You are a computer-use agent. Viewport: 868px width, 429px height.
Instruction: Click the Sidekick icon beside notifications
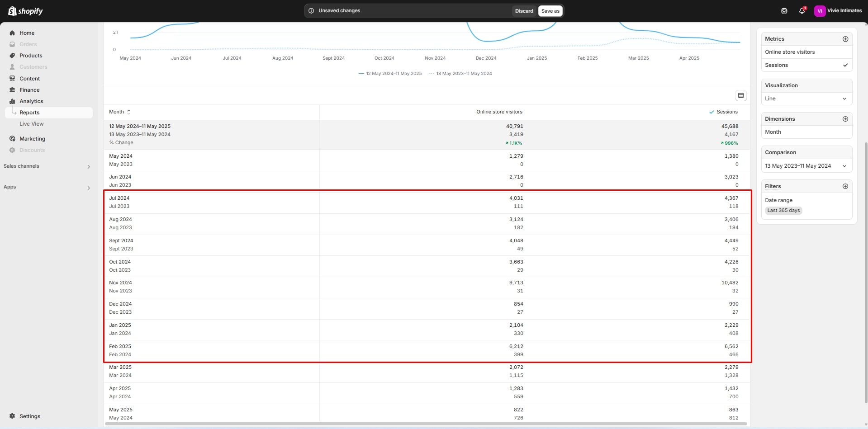click(784, 11)
